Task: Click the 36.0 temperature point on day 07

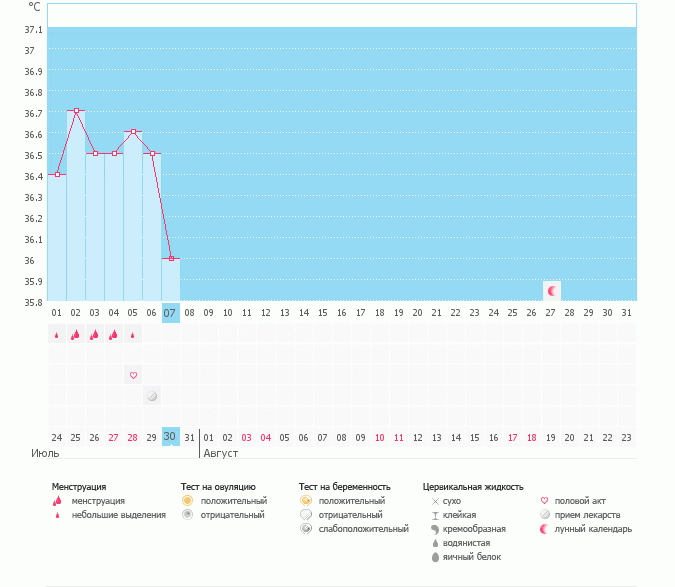Action: click(x=171, y=259)
